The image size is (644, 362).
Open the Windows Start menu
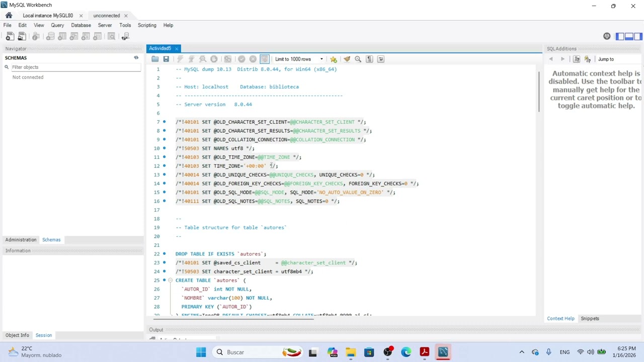click(201, 352)
